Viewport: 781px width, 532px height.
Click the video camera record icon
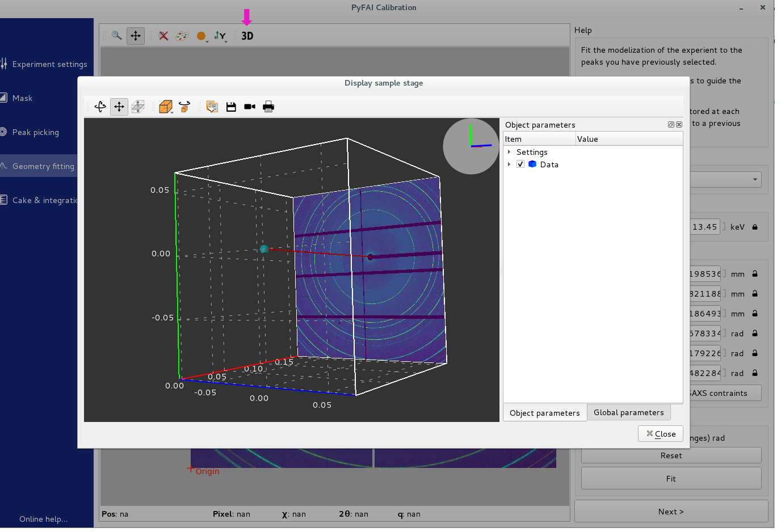click(x=250, y=107)
